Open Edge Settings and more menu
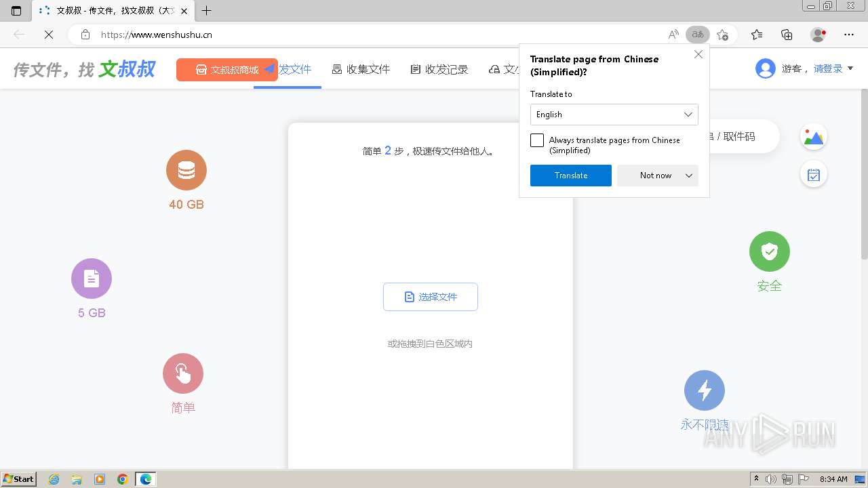868x488 pixels. (x=849, y=35)
